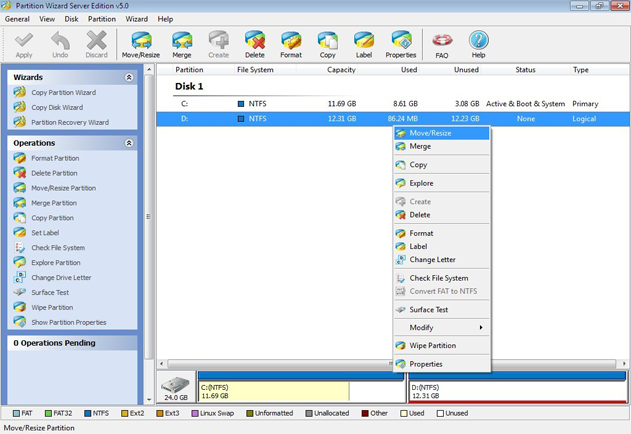Collapse the Operations panel chevron
This screenshot has height=434, width=631.
129,143
